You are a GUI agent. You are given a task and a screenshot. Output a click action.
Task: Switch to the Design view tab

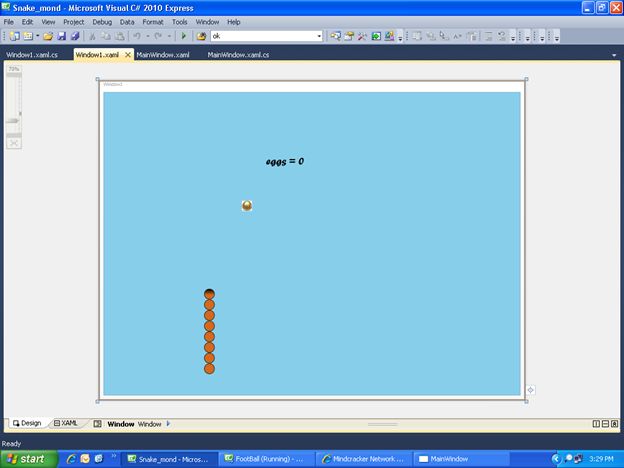[x=27, y=423]
